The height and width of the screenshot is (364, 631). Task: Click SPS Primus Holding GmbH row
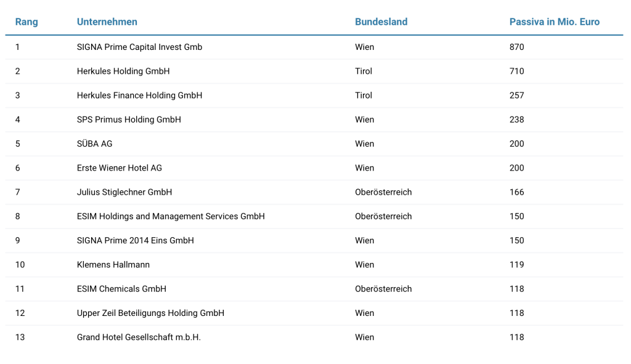[129, 119]
